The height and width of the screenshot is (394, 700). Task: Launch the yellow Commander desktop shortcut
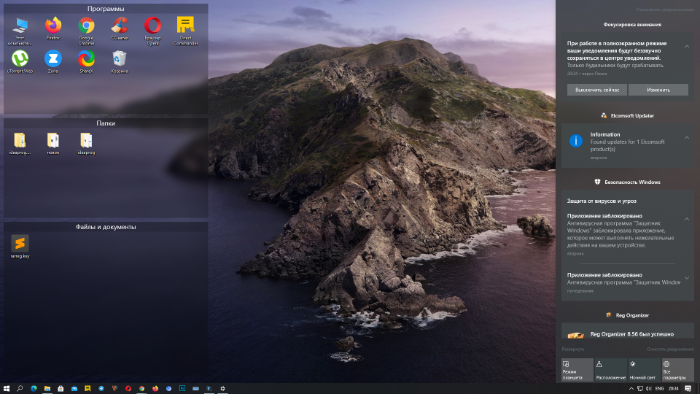[x=185, y=31]
